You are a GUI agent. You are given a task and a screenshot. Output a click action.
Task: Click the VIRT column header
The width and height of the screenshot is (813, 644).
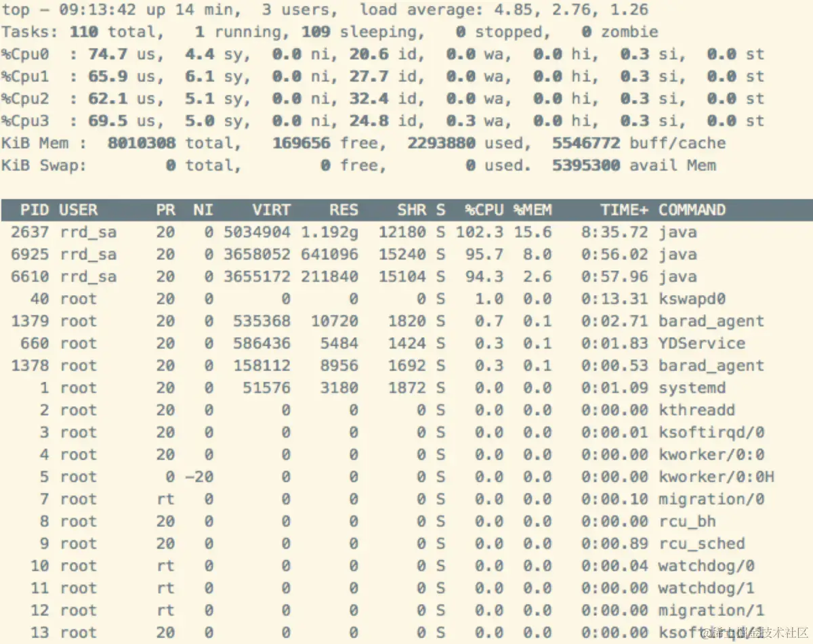[x=271, y=210]
